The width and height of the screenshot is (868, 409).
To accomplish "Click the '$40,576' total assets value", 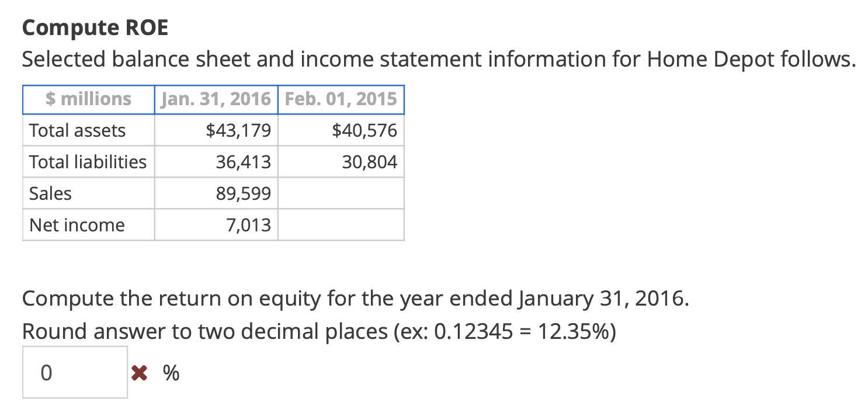I will 365,130.
